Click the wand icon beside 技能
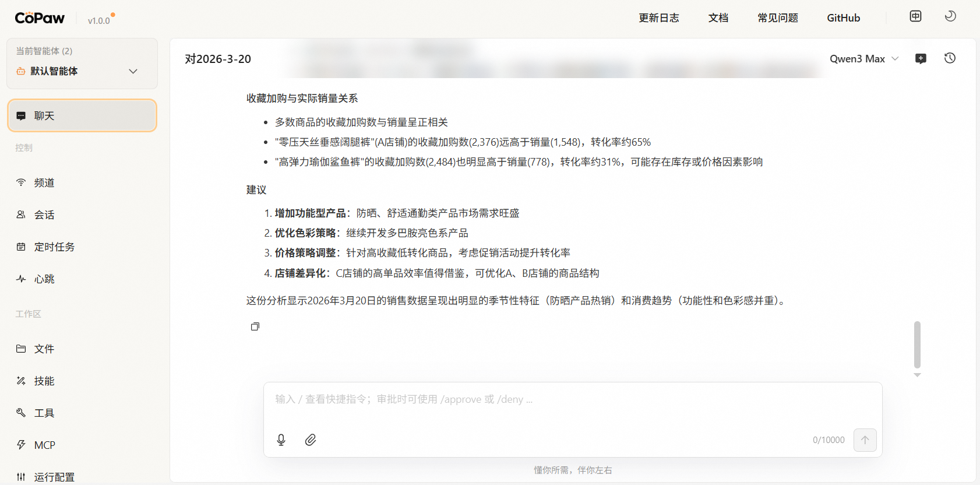The image size is (980, 485). coord(21,381)
